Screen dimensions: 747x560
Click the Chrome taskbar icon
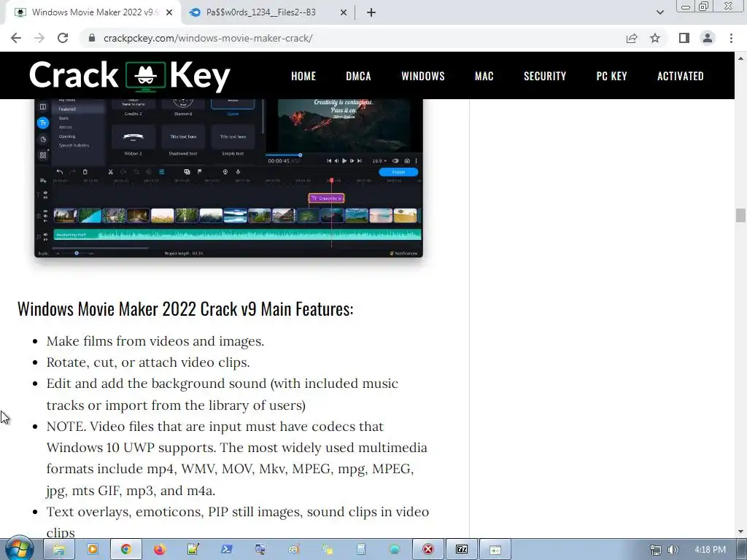click(x=125, y=550)
